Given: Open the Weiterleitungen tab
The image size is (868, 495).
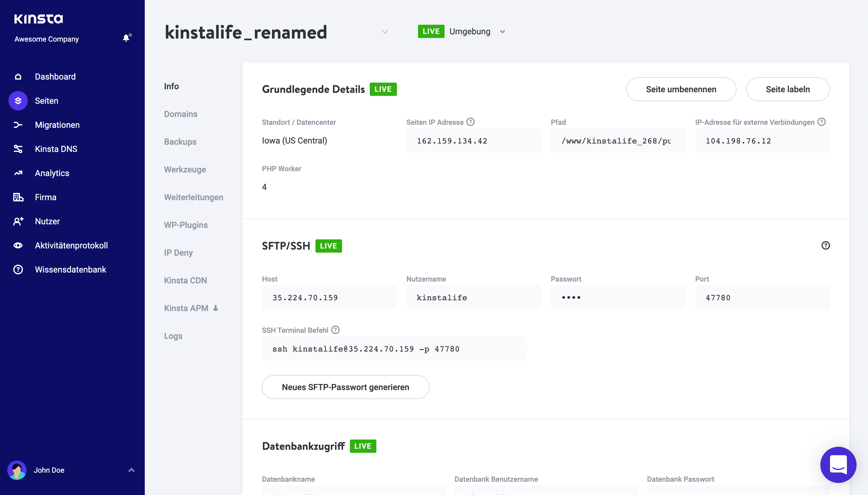Looking at the screenshot, I should pos(194,197).
